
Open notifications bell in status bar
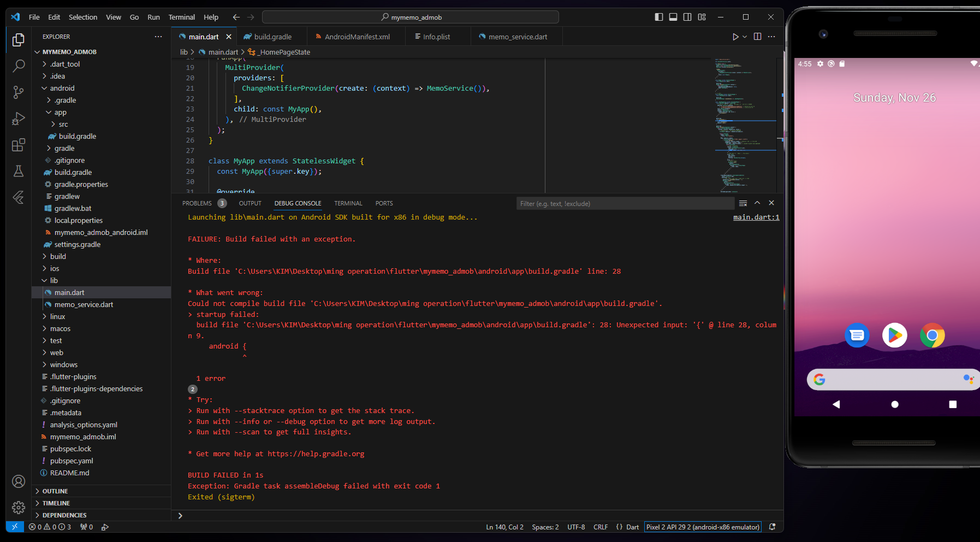point(773,527)
